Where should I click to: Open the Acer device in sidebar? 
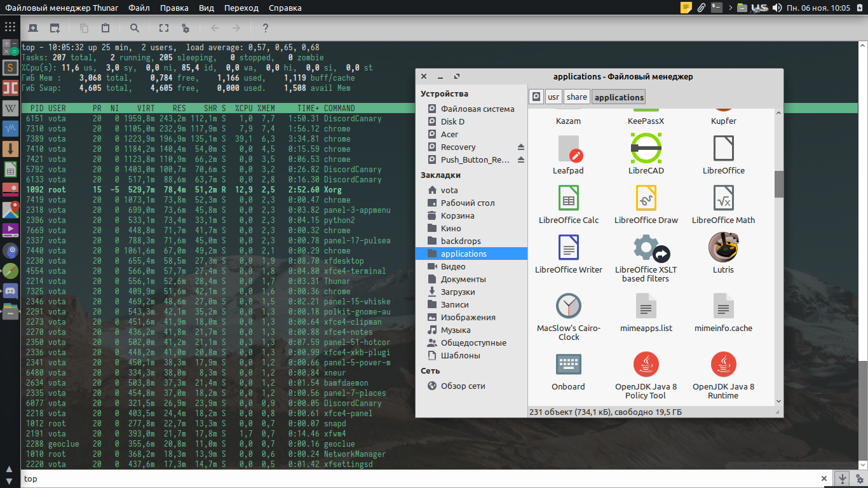click(x=471, y=134)
